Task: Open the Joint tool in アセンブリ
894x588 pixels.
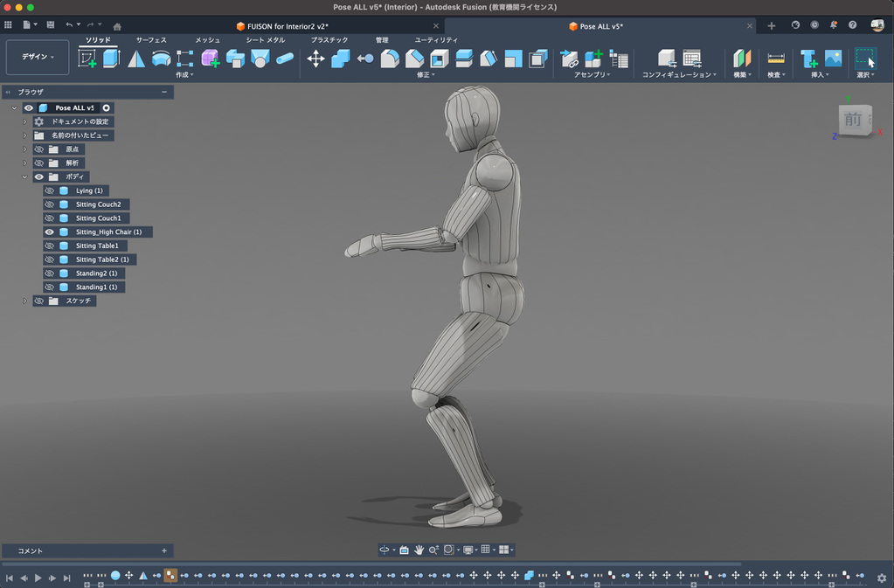Action: [x=569, y=59]
